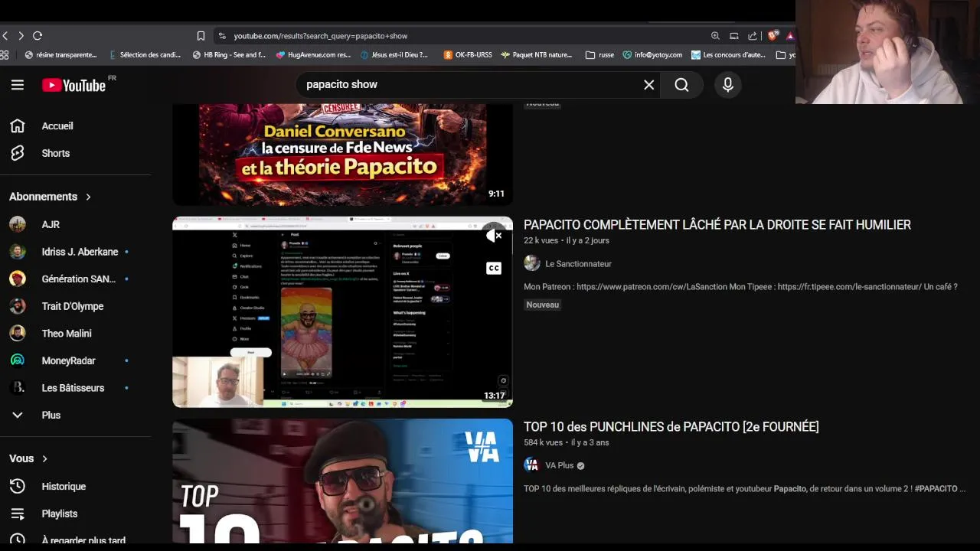Click the Nouveau badge under Le Sanctionnateur
This screenshot has width=980, height=551.
tap(543, 305)
